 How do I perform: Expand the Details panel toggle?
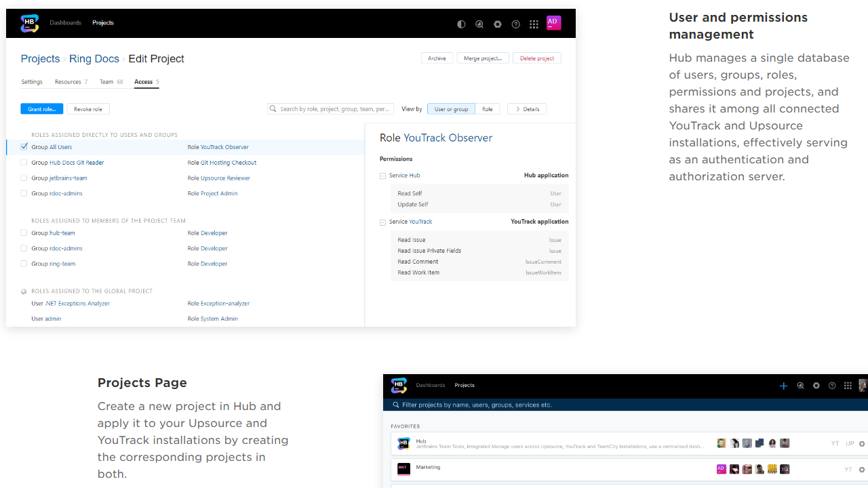click(x=526, y=109)
